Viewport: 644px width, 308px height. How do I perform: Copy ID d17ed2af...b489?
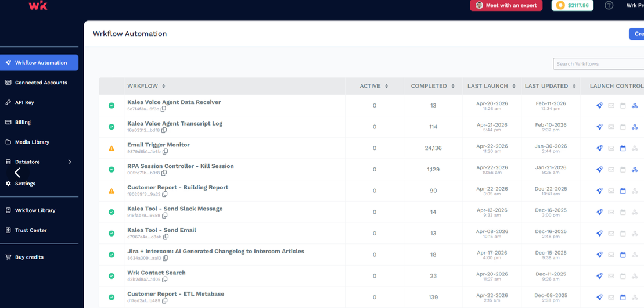coord(165,300)
